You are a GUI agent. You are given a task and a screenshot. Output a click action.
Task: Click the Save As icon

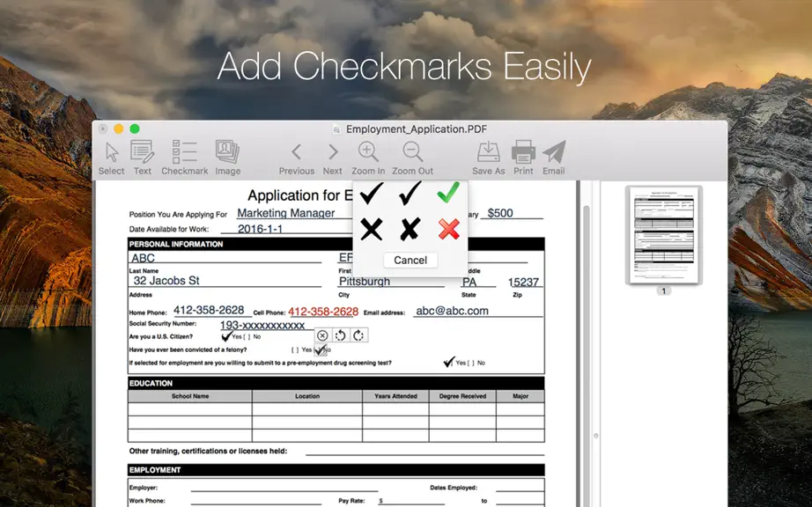point(488,158)
